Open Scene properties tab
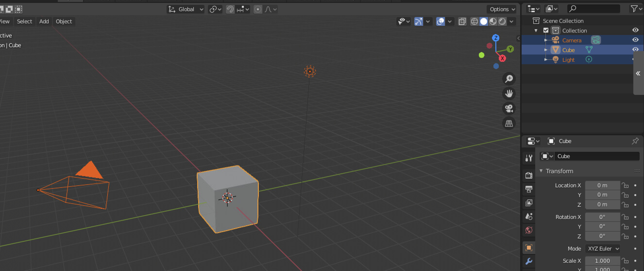This screenshot has width=644, height=271. (x=528, y=217)
